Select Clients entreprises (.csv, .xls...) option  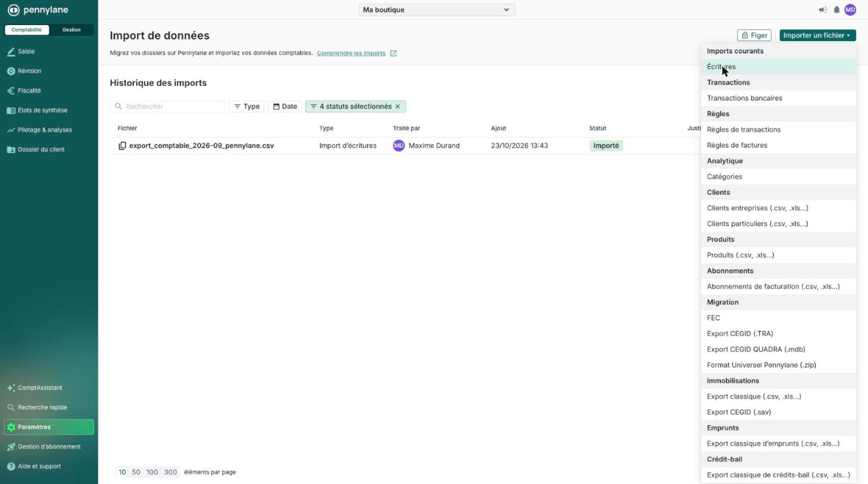pyautogui.click(x=778, y=208)
